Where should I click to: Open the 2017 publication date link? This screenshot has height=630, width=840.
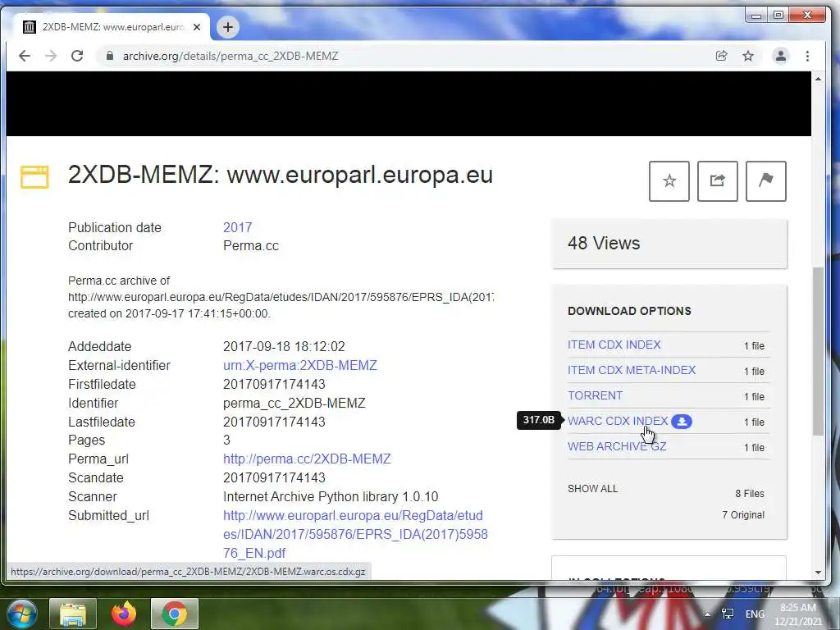237,227
